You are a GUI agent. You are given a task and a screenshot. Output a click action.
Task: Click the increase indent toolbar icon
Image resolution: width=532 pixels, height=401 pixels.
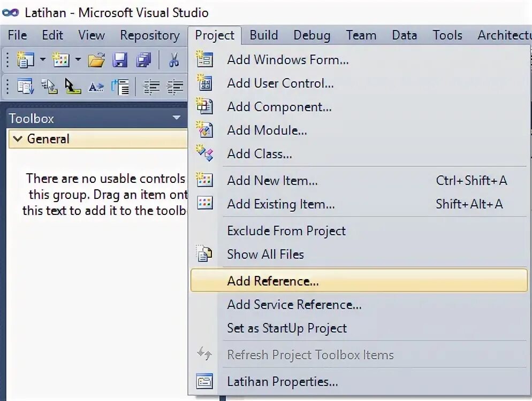[x=174, y=87]
